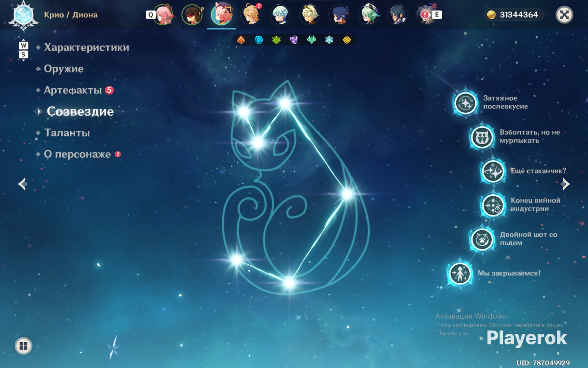Select Albedo's pale-blond avatar
The image size is (588, 368).
pyautogui.click(x=310, y=15)
